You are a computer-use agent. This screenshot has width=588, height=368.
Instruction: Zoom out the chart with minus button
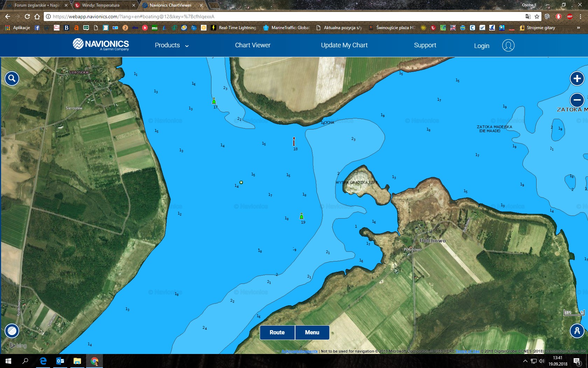click(x=577, y=100)
